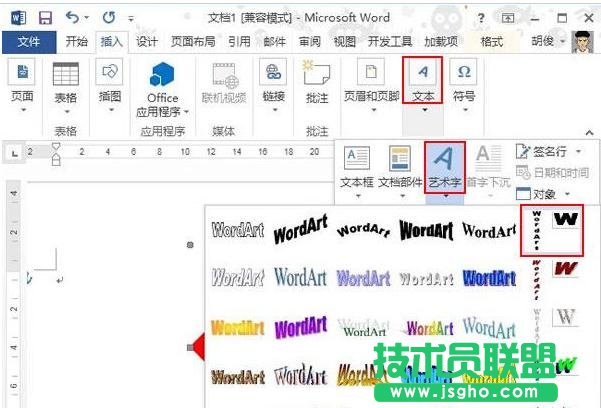Choose the light blue serif WordArt style
The height and width of the screenshot is (408, 601).
(x=489, y=328)
